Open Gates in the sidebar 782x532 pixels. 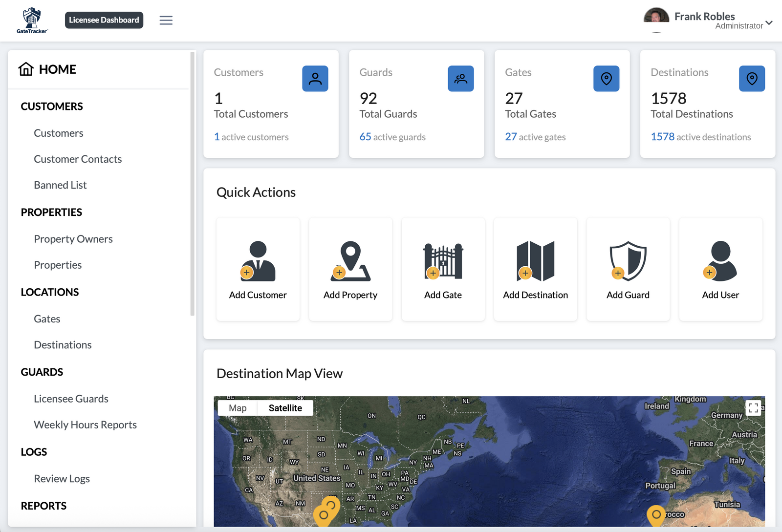(47, 319)
